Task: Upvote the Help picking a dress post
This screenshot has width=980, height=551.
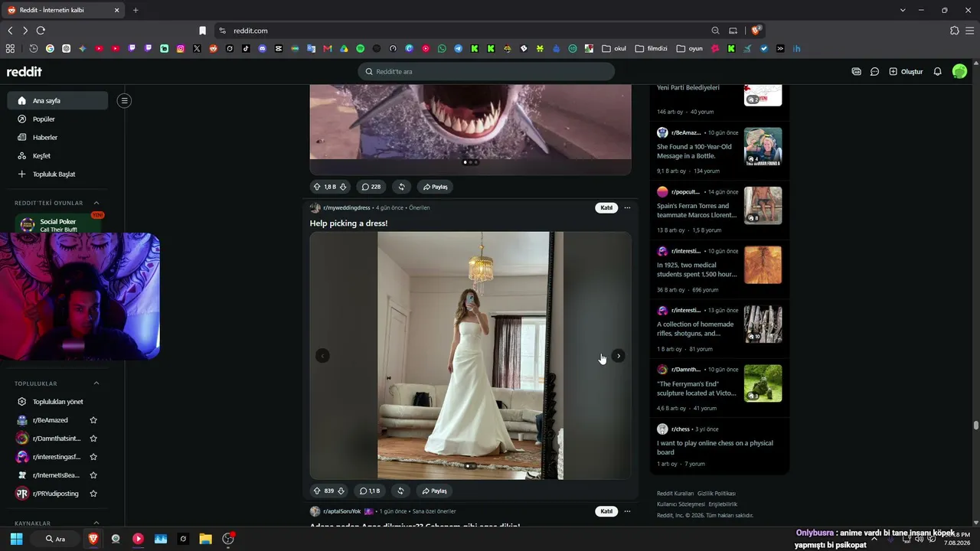Action: (317, 491)
